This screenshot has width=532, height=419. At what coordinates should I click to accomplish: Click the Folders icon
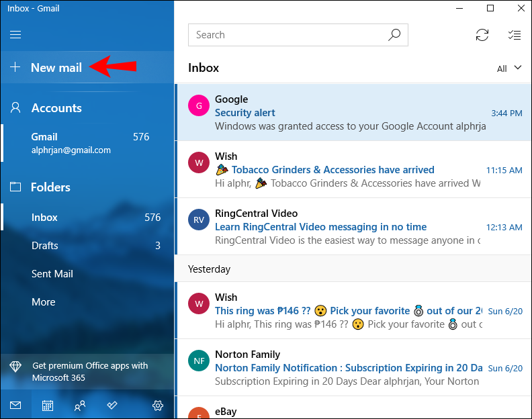click(x=15, y=187)
